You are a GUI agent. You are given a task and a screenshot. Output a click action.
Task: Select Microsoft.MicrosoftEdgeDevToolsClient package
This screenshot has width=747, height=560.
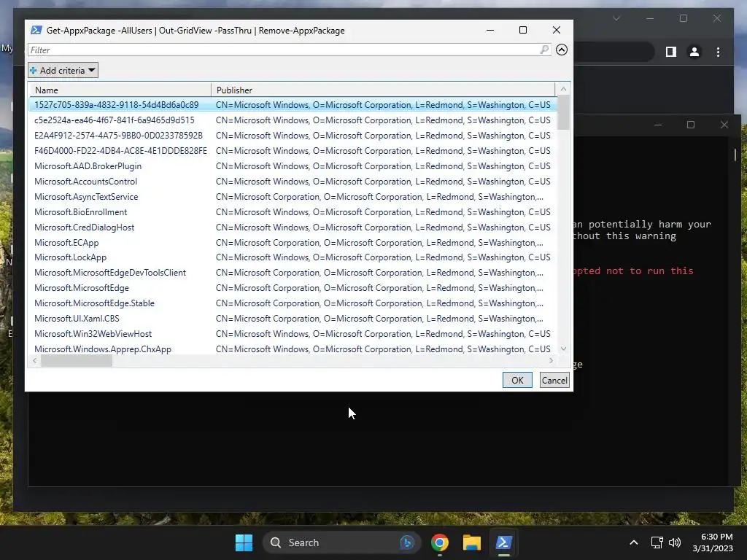(x=293, y=273)
